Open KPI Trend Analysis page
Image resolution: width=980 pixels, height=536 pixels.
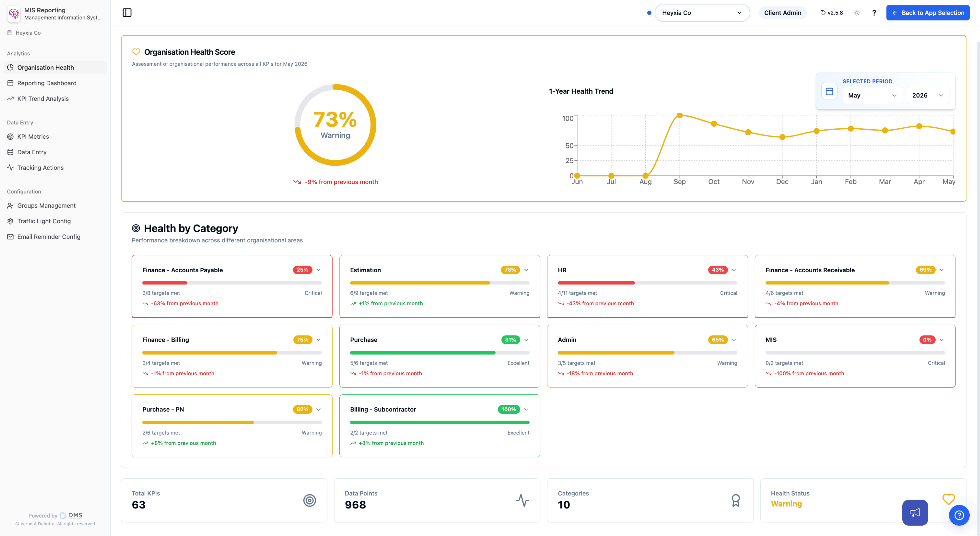pyautogui.click(x=55, y=98)
